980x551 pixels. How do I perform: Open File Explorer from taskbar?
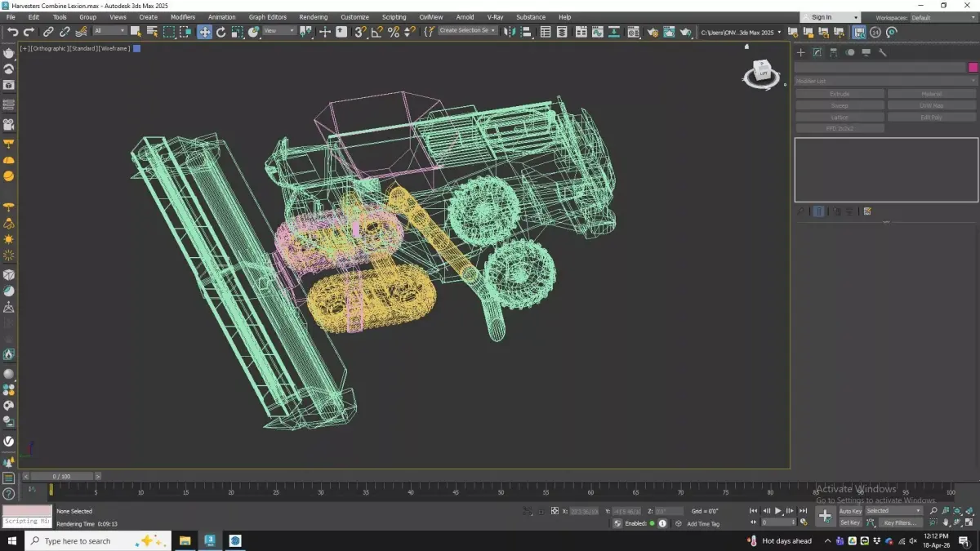pos(185,540)
